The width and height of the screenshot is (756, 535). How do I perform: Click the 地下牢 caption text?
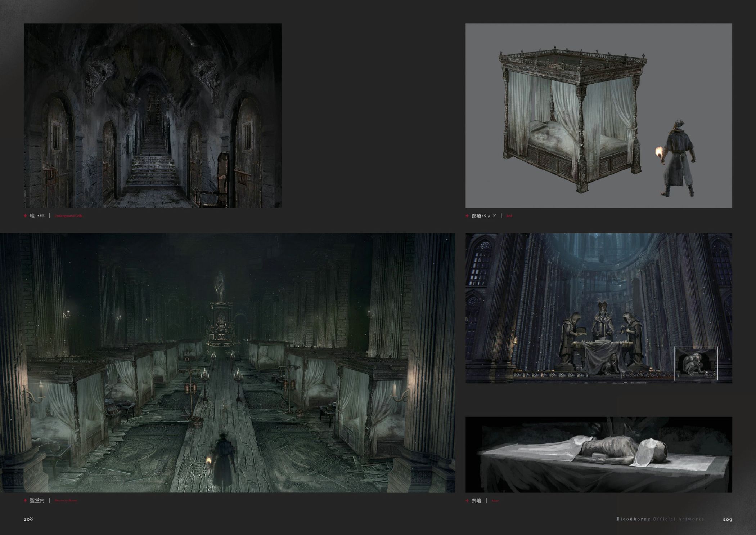coord(37,216)
